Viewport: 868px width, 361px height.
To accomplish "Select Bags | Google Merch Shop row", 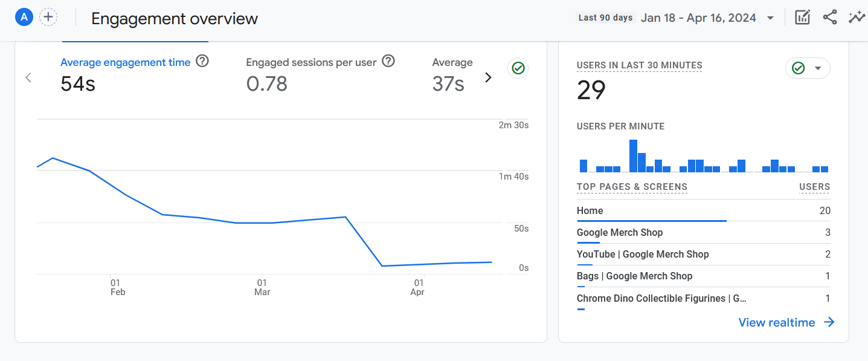I will (704, 276).
